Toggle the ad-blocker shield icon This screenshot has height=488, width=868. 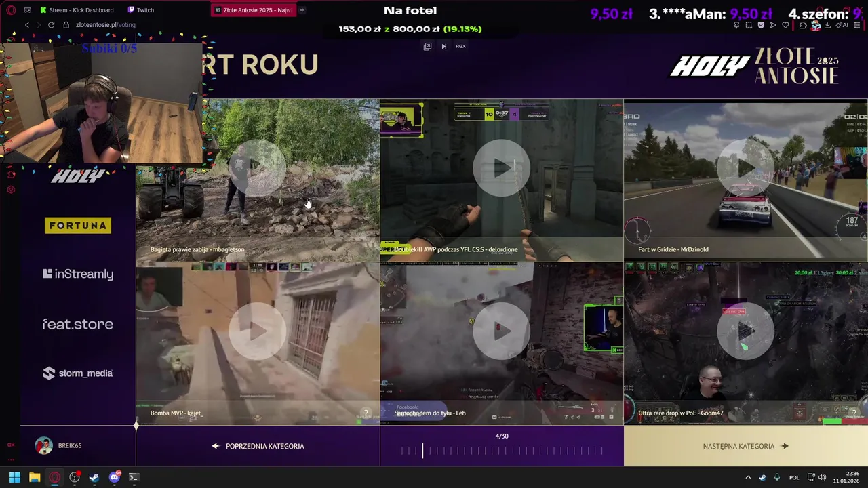pyautogui.click(x=761, y=25)
